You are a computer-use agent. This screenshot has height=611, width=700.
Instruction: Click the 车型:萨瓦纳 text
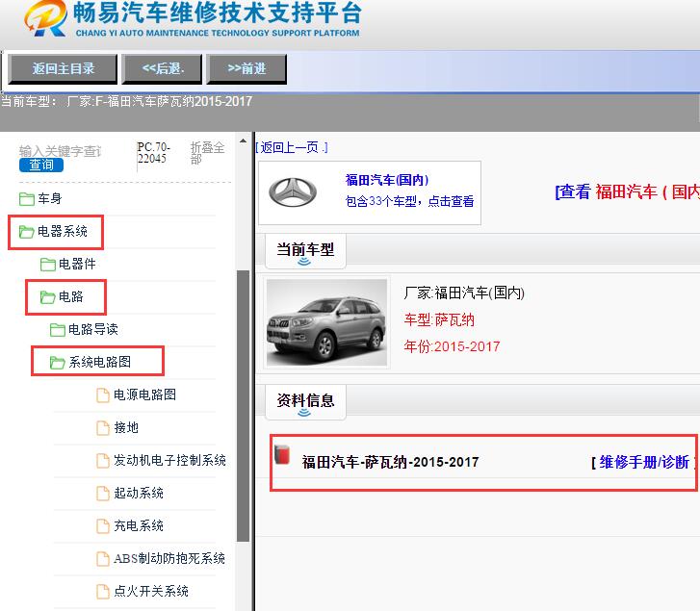click(439, 320)
